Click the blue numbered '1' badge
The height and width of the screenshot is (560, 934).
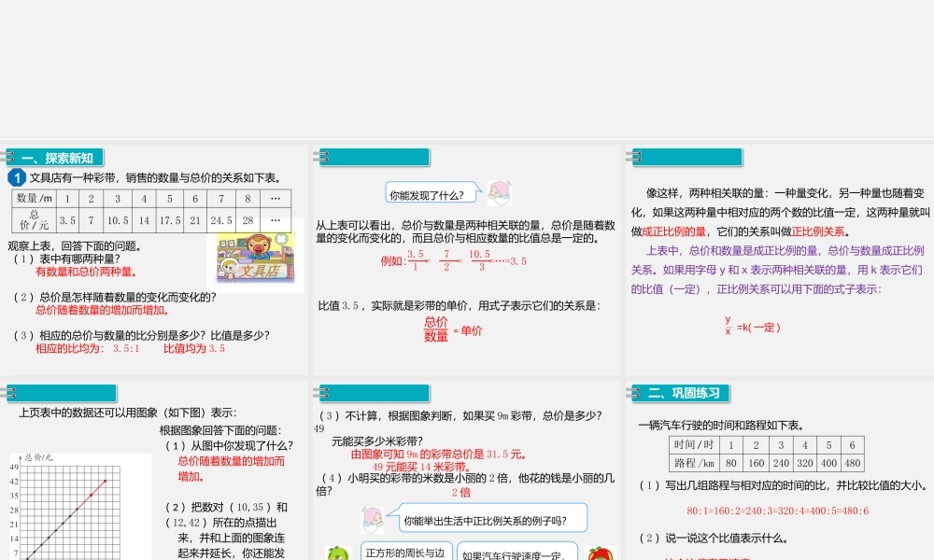point(18,176)
